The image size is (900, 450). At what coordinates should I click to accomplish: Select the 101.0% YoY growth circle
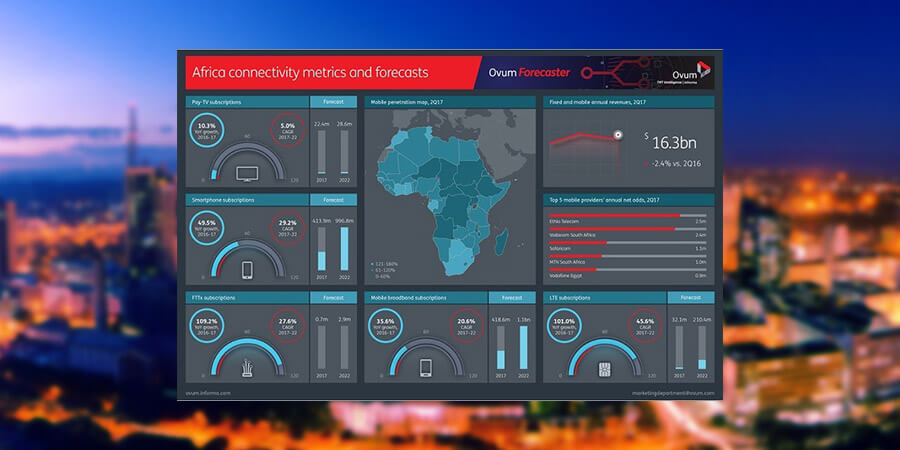coord(564,325)
